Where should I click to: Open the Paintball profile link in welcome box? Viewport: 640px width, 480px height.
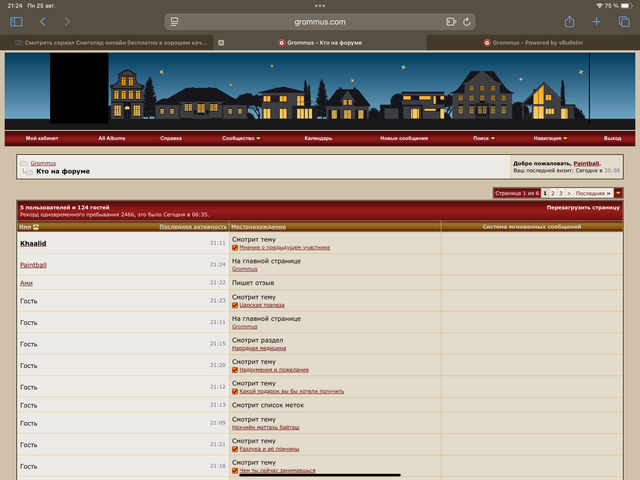coord(586,163)
